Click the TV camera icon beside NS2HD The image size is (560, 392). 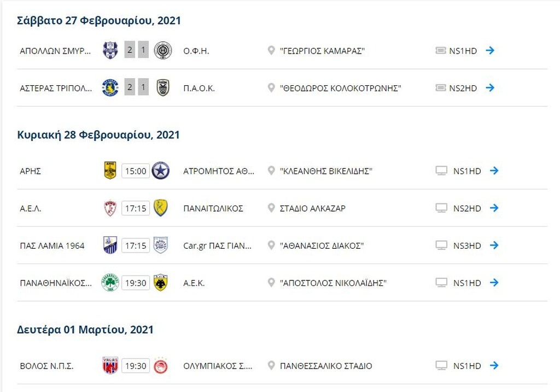(x=440, y=87)
